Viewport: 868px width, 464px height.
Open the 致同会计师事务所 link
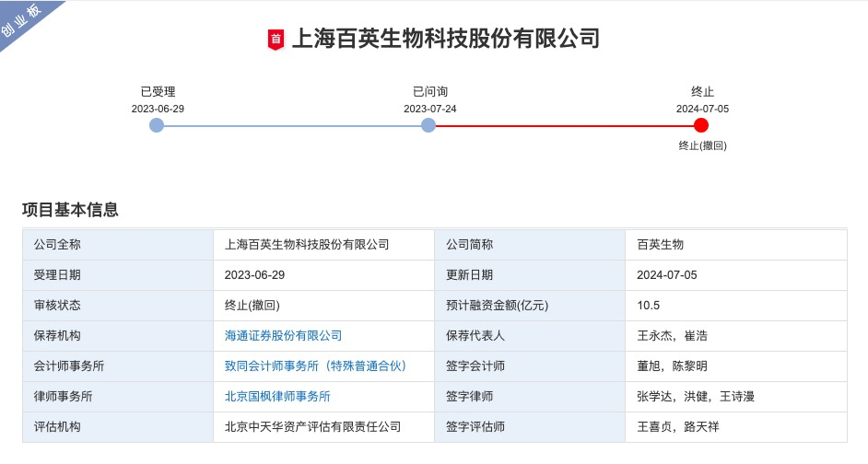(315, 366)
